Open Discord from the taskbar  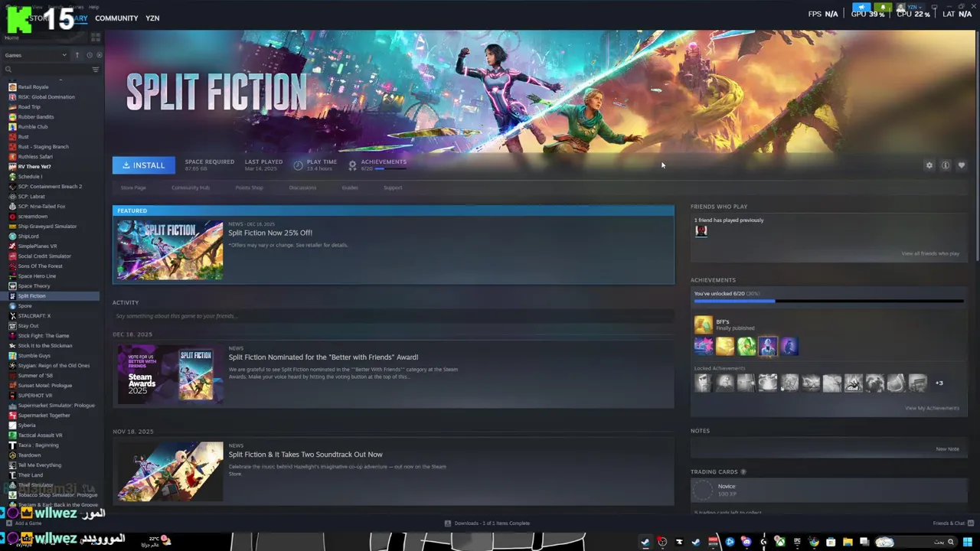[746, 543]
